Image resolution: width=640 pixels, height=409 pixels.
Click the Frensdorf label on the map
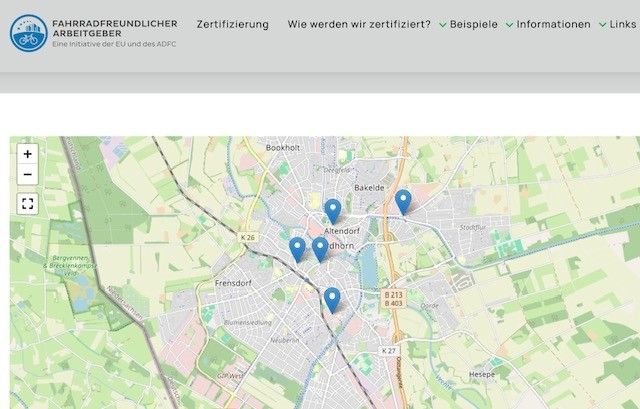coord(237,284)
